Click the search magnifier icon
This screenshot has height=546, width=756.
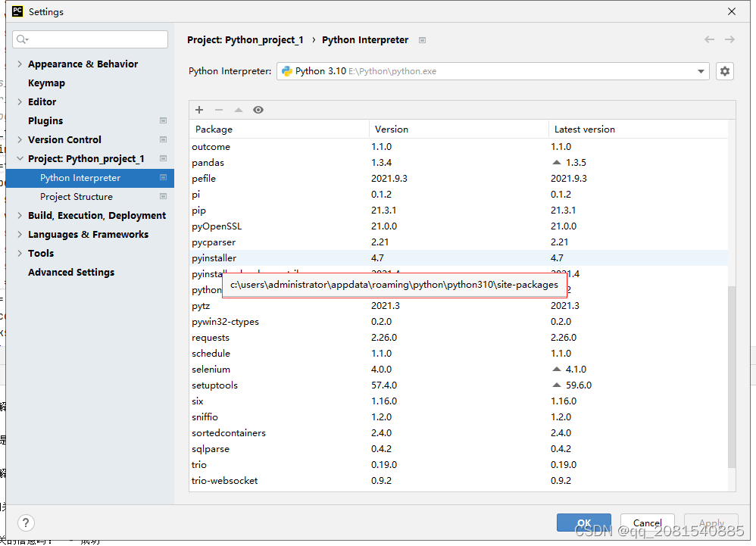(22, 39)
